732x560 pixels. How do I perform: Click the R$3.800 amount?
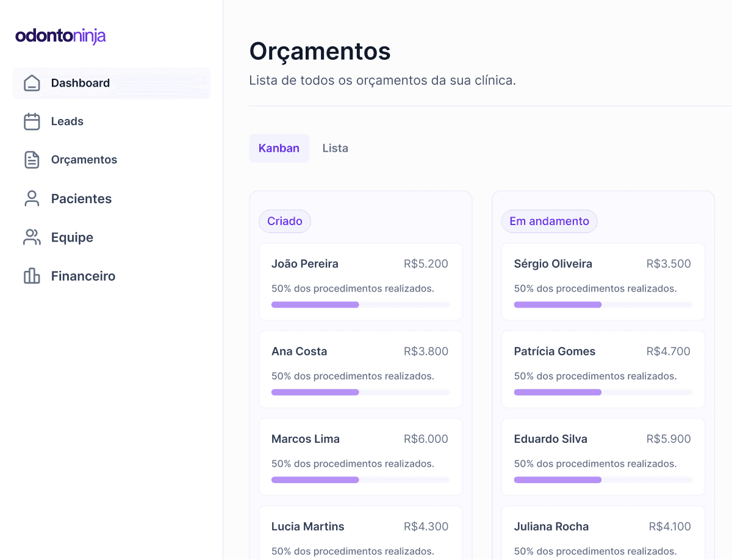[426, 351]
